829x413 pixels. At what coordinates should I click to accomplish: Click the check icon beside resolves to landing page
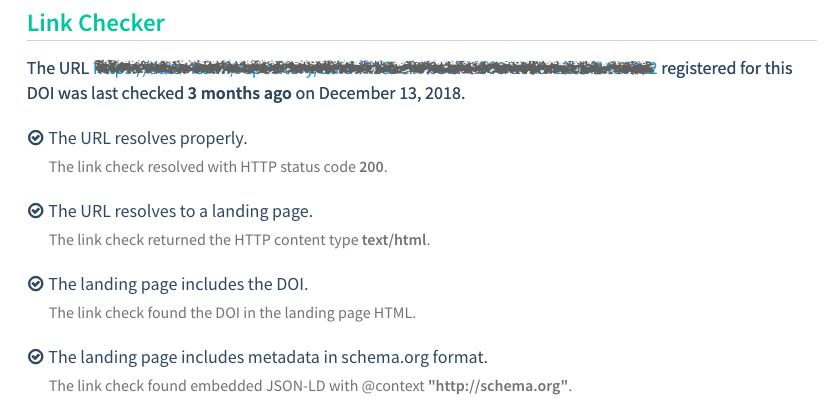pyautogui.click(x=35, y=211)
